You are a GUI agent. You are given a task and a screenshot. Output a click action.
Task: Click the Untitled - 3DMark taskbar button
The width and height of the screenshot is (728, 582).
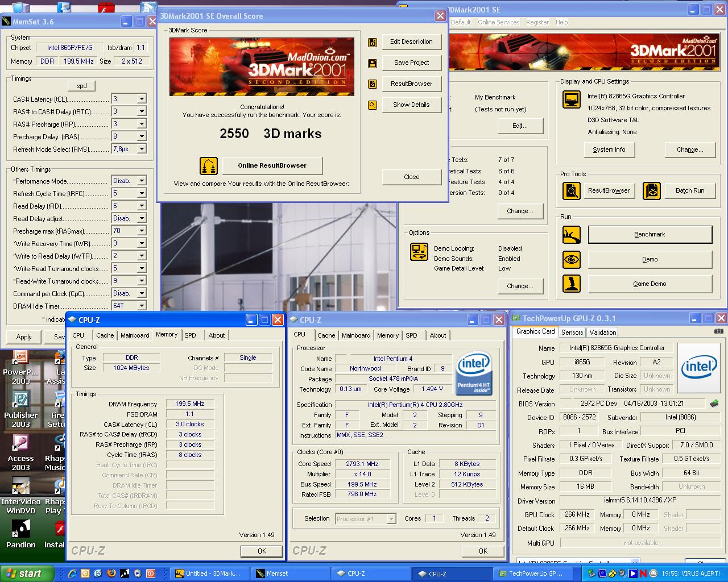click(210, 573)
